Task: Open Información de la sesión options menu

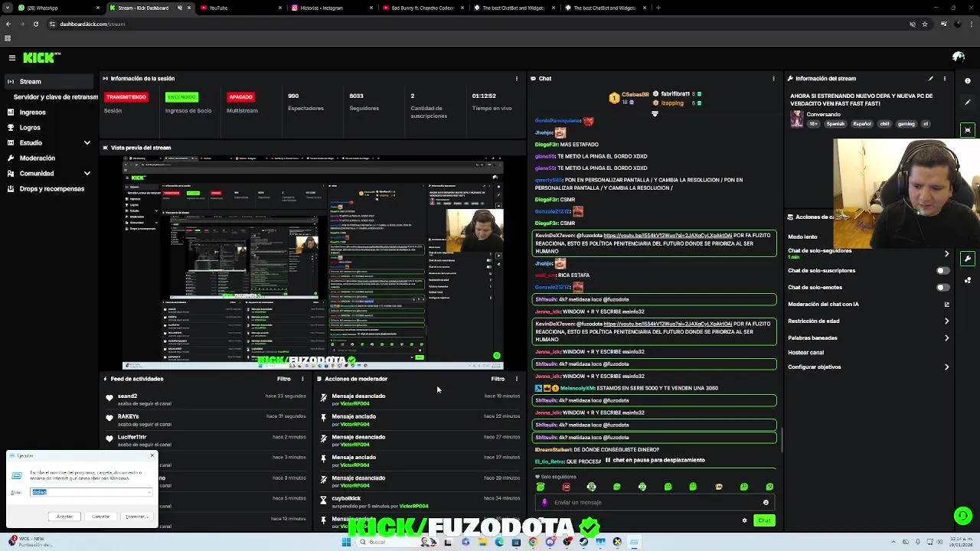Action: [x=517, y=78]
